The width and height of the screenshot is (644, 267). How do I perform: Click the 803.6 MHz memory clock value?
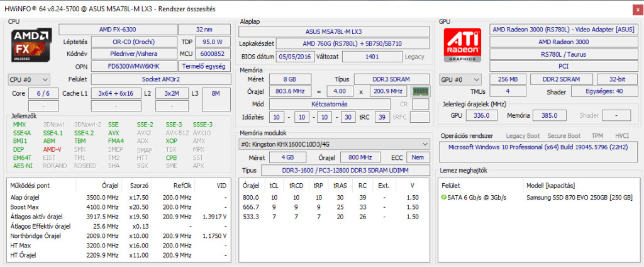(290, 91)
